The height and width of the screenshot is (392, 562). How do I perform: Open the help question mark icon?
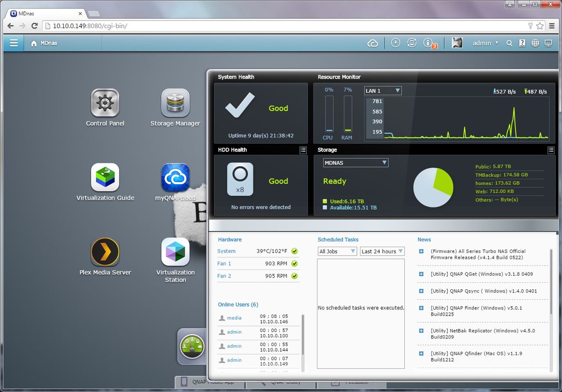(522, 43)
